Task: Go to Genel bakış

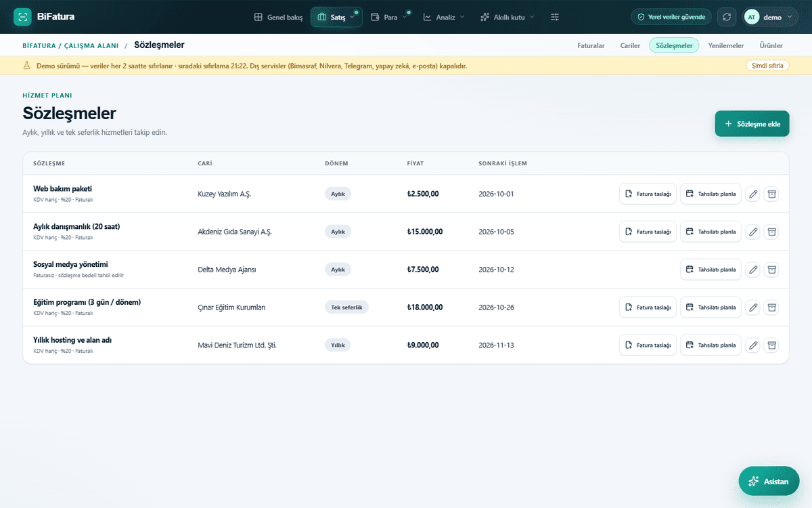Action: click(x=278, y=17)
